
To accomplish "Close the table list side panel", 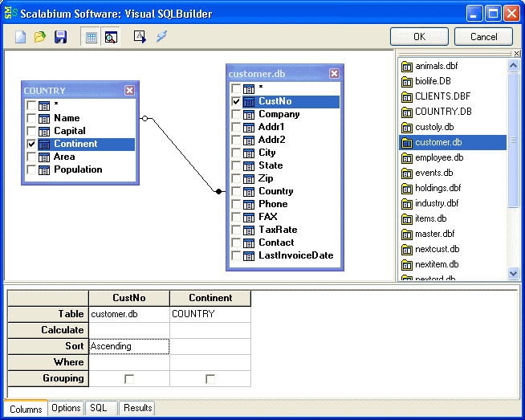I will [516, 53].
